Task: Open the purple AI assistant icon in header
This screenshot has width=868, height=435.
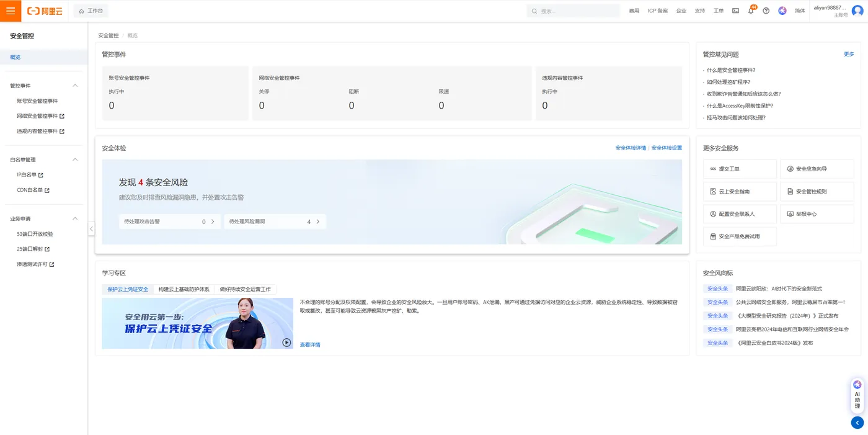Action: (x=782, y=11)
